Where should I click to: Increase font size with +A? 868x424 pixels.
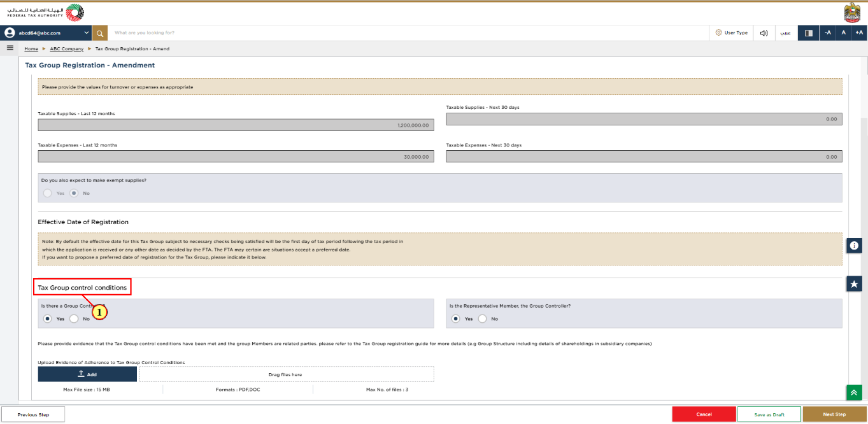tap(859, 32)
